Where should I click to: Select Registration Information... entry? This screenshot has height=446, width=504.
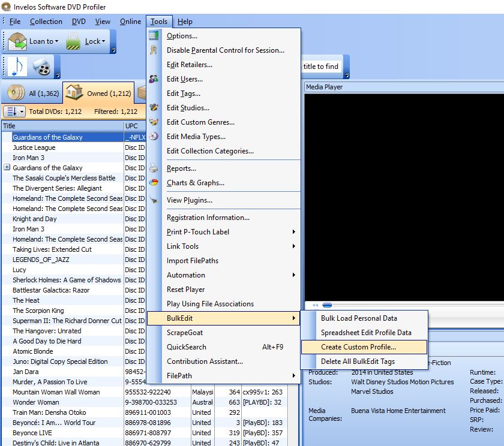click(x=224, y=218)
